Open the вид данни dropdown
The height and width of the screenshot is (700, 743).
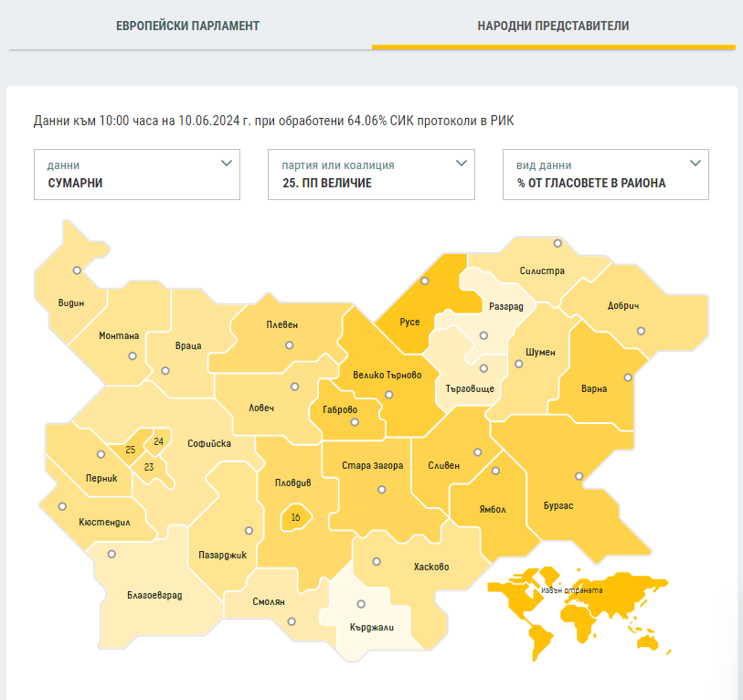(606, 175)
